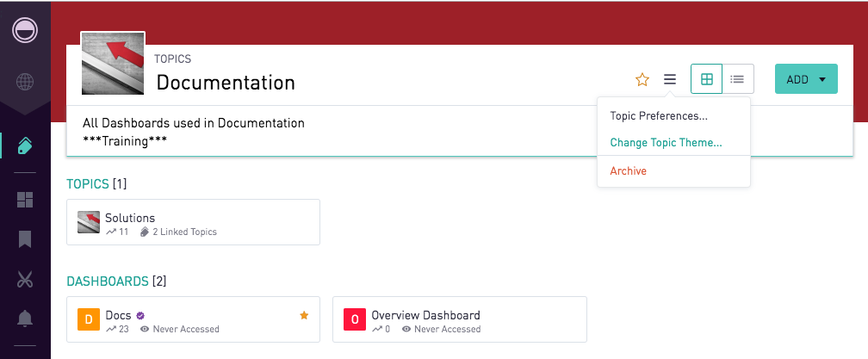
Task: Click Never Accessed on Docs card
Action: 180,329
